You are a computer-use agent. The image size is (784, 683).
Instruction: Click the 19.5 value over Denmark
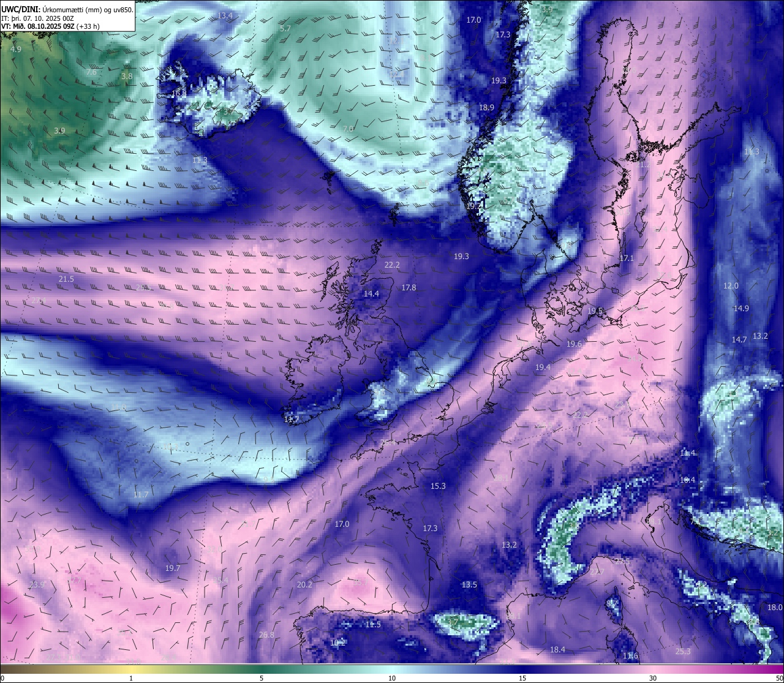(x=595, y=311)
